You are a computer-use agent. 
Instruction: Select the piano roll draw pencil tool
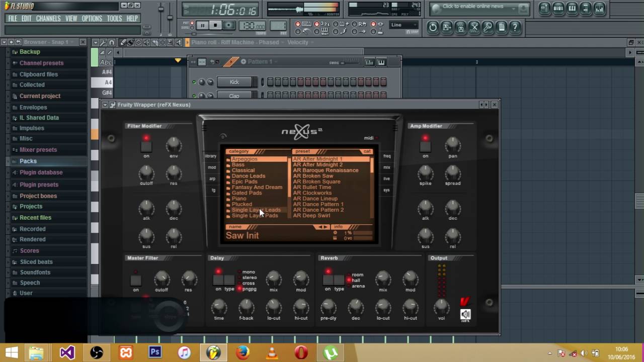124,43
